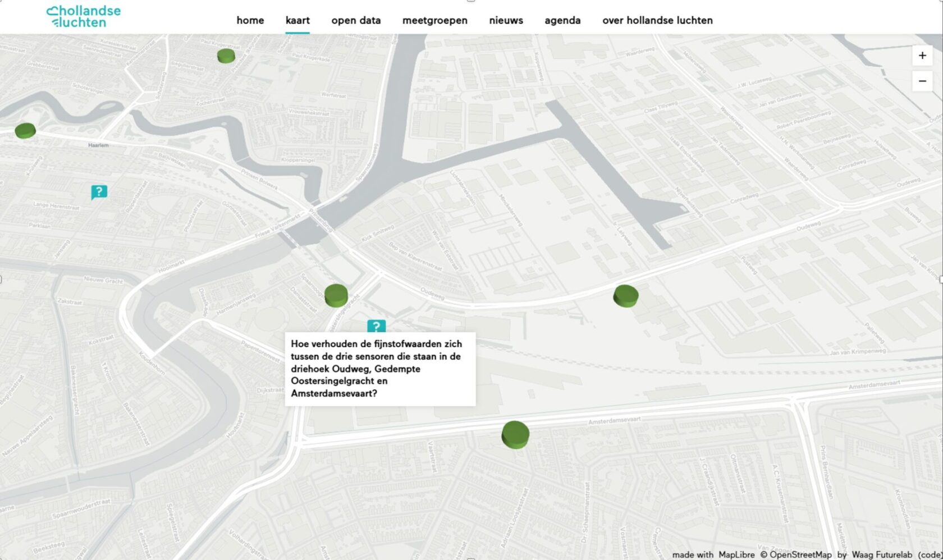The width and height of the screenshot is (943, 560).
Task: Click the Werfstraat street label
Action: point(333,95)
